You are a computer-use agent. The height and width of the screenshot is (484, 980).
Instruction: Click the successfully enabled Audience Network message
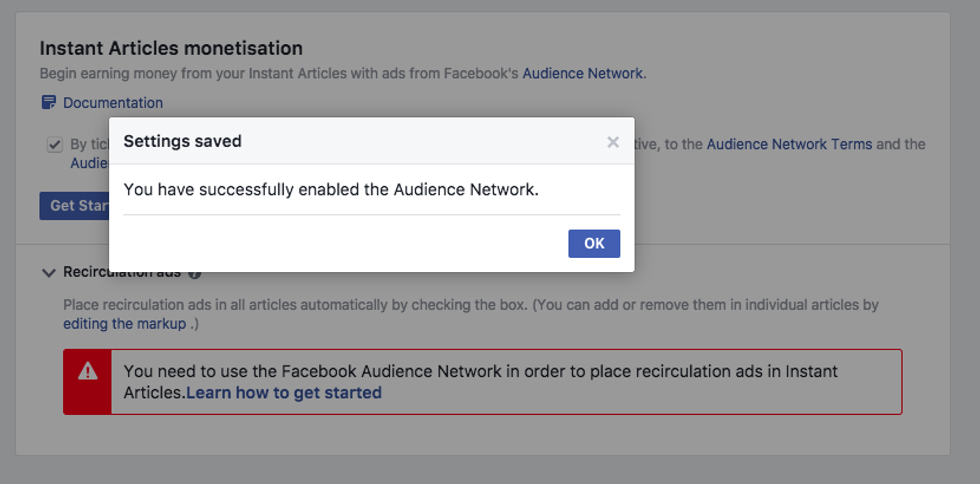tap(331, 189)
